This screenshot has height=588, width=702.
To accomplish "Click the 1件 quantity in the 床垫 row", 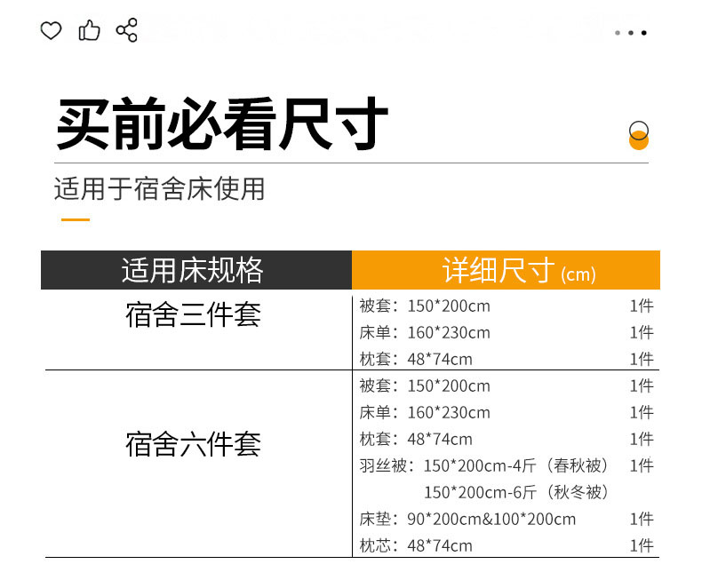I will click(642, 519).
